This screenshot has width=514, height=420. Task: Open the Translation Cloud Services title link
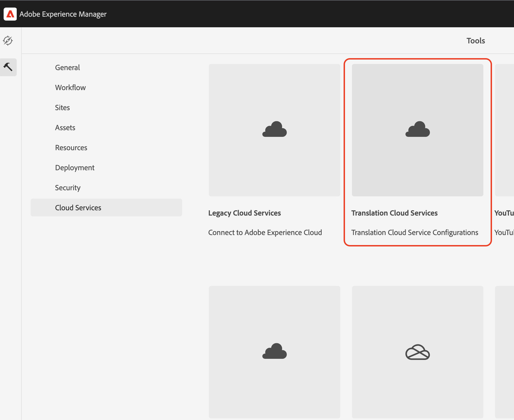point(395,213)
